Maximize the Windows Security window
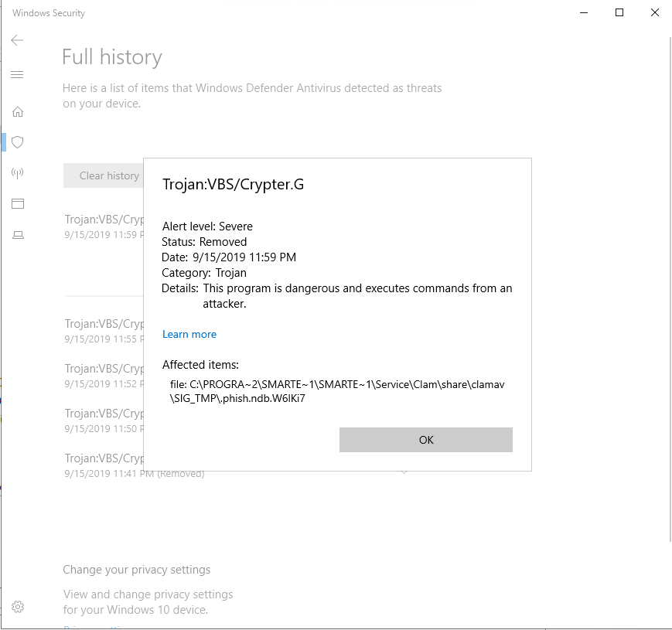Viewport: 672px width, 630px height. (619, 13)
